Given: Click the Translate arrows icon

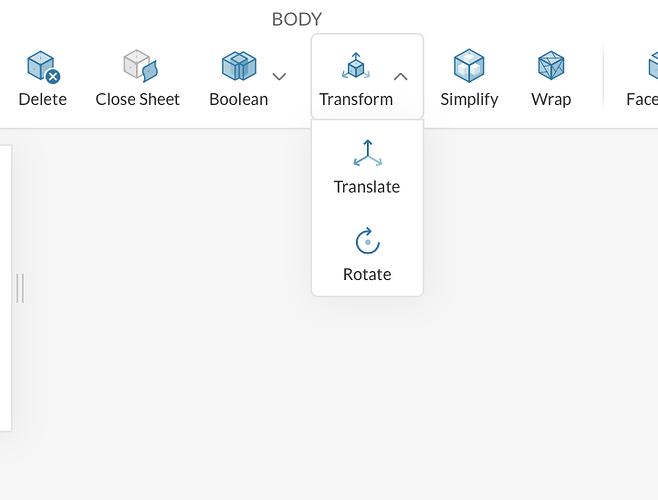Looking at the screenshot, I should [367, 153].
